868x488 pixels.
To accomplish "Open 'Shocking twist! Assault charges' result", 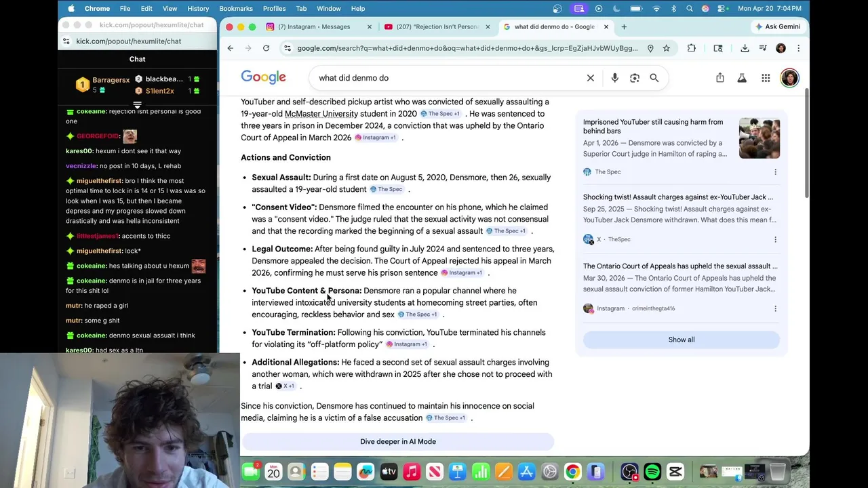I will [678, 197].
